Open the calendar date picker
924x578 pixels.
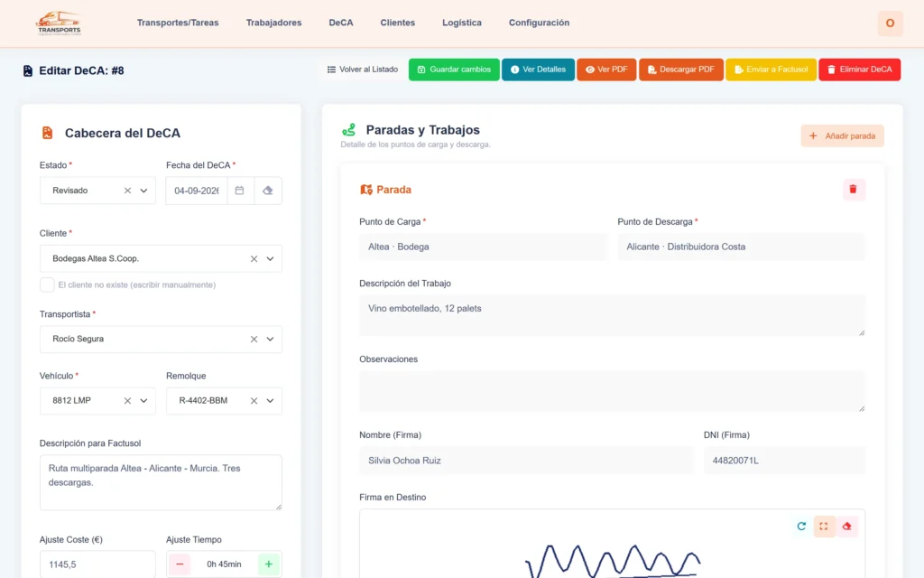pos(239,191)
